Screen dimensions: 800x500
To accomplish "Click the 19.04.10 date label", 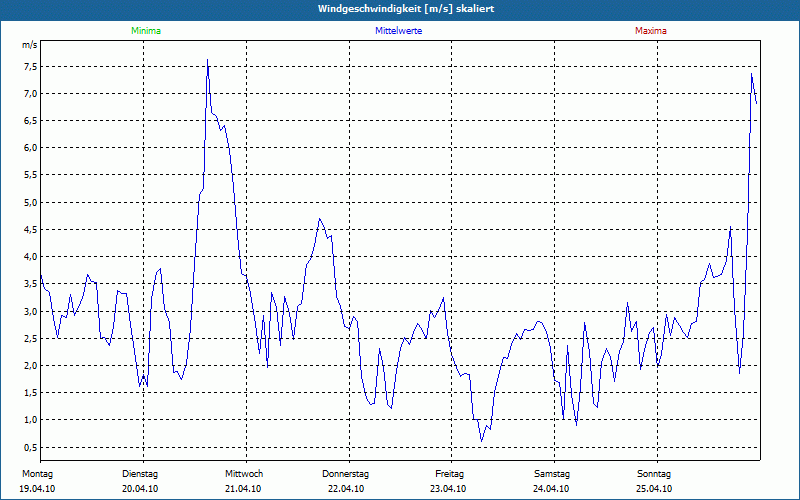I will pyautogui.click(x=37, y=489).
